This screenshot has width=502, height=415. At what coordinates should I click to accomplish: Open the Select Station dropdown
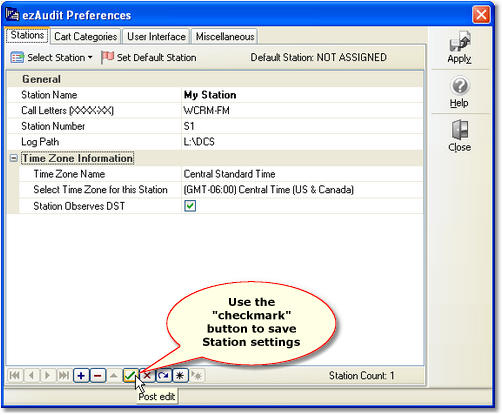(x=52, y=57)
